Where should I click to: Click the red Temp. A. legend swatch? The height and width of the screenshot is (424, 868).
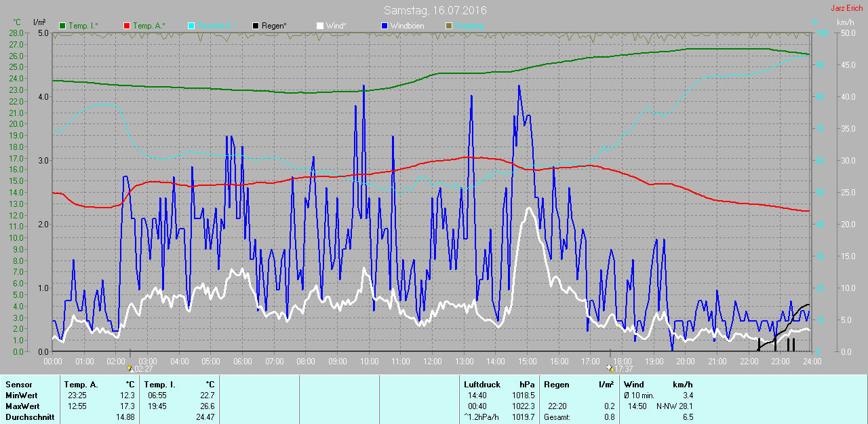point(126,26)
